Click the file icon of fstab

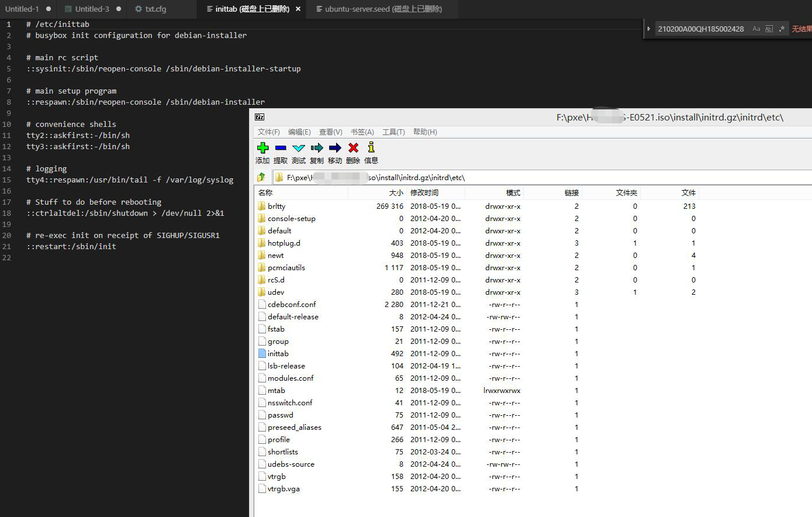[262, 329]
